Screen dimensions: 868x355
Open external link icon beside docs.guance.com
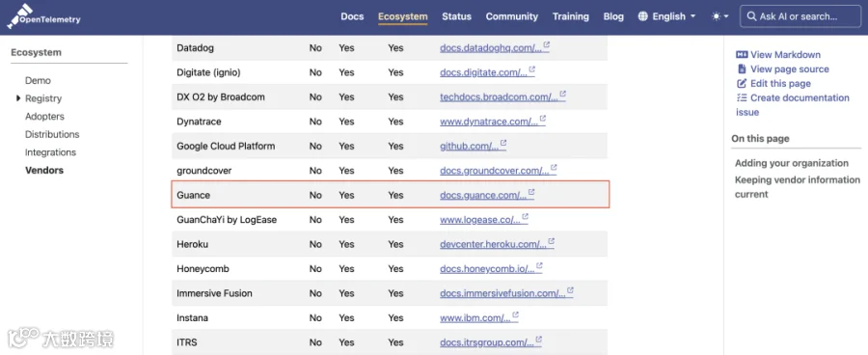(x=531, y=192)
